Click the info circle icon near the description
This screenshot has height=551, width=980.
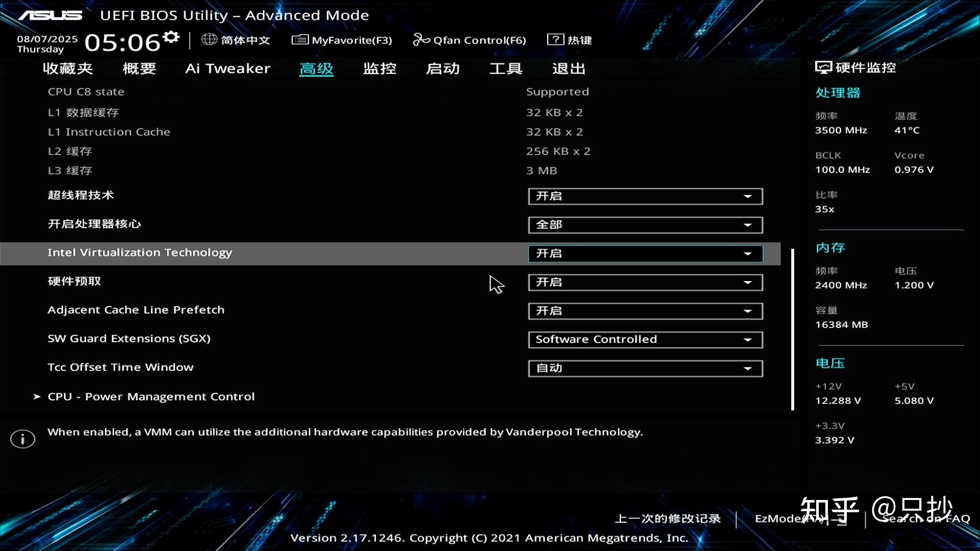pos(22,438)
